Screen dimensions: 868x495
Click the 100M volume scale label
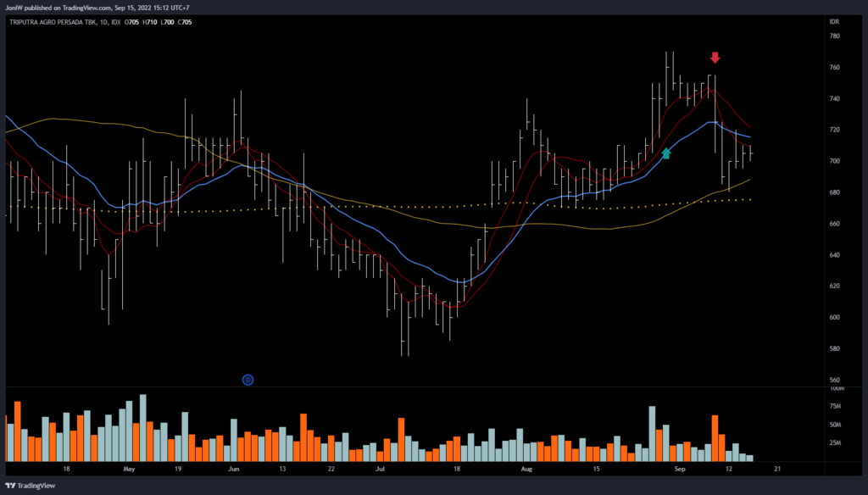tap(836, 388)
